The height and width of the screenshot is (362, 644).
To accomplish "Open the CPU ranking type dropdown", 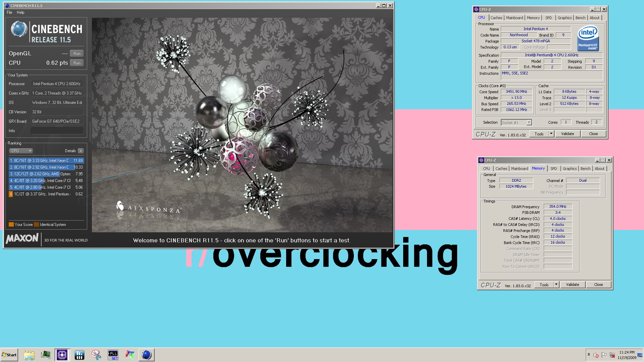I will coord(21,151).
